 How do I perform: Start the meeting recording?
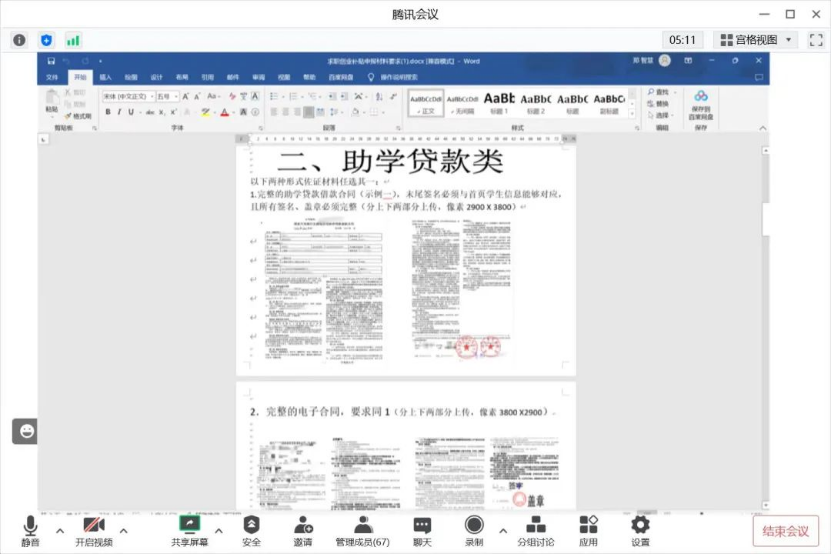[474, 530]
